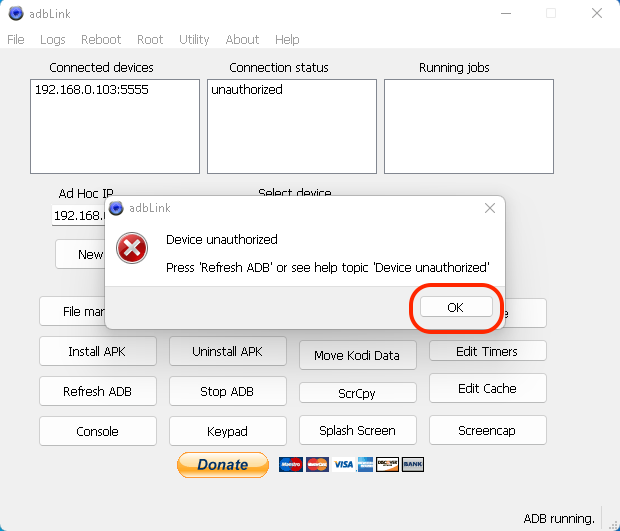Click the Uninstall APK button
The image size is (620, 531).
tap(228, 351)
